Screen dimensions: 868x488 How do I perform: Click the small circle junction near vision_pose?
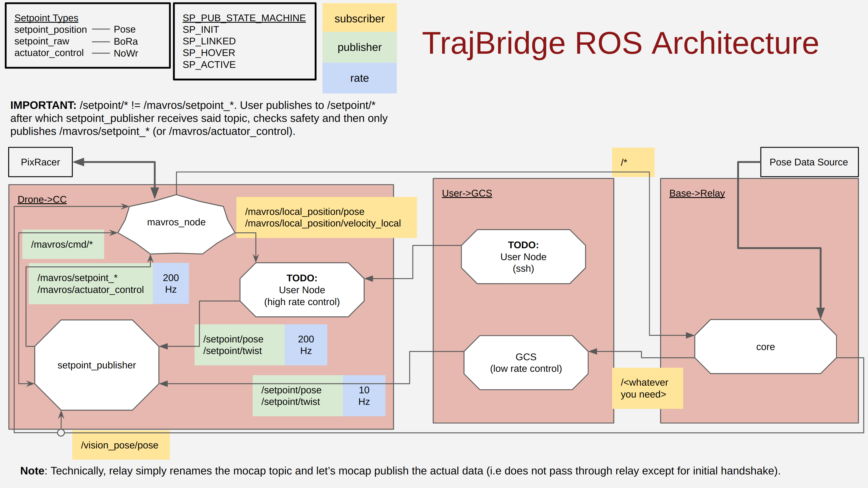61,433
